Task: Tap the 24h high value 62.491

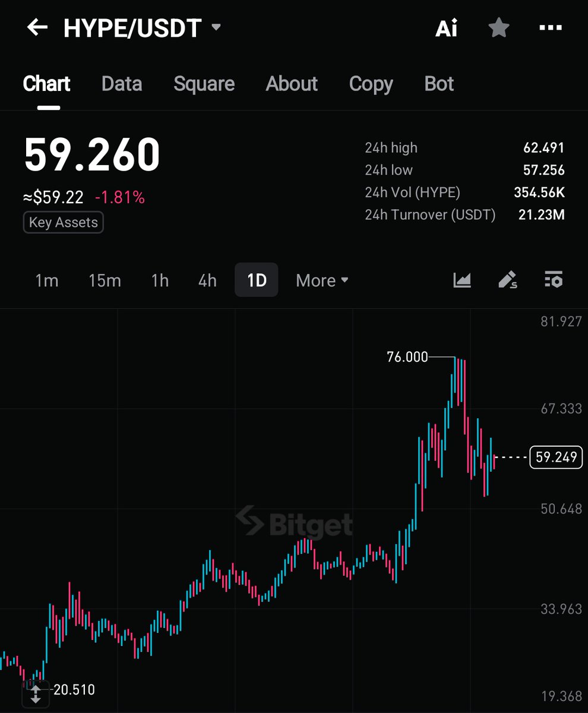Action: coord(543,147)
